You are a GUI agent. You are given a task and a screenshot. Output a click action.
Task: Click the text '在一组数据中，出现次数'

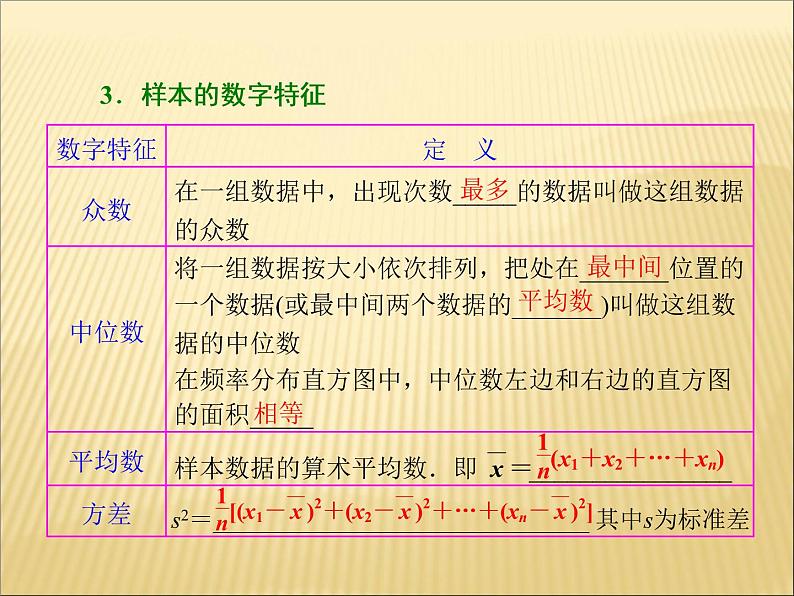pyautogui.click(x=313, y=191)
